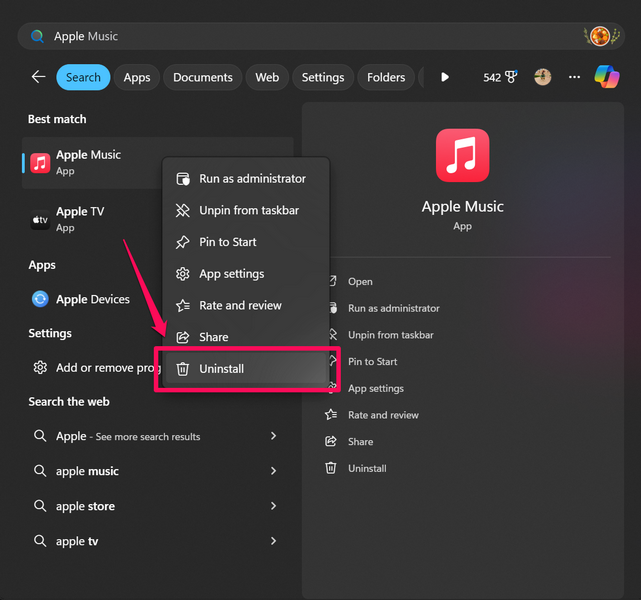641x600 pixels.
Task: Click the rewards points trophy icon
Action: (x=511, y=77)
